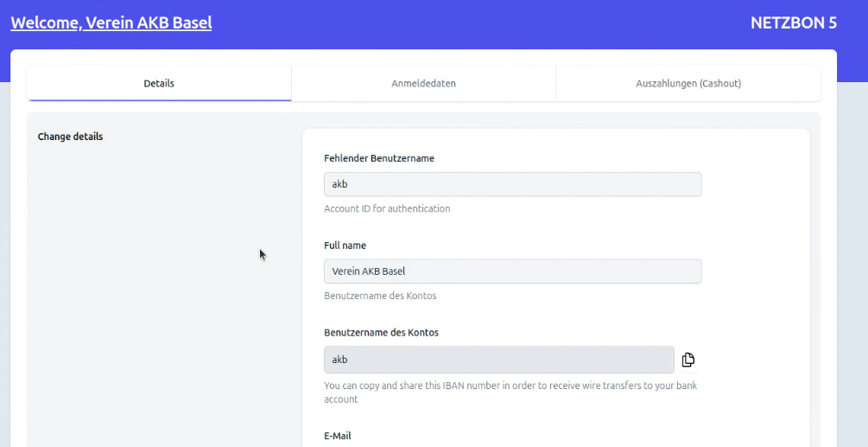Click the 'Full name' field label
This screenshot has width=868, height=447.
click(345, 246)
